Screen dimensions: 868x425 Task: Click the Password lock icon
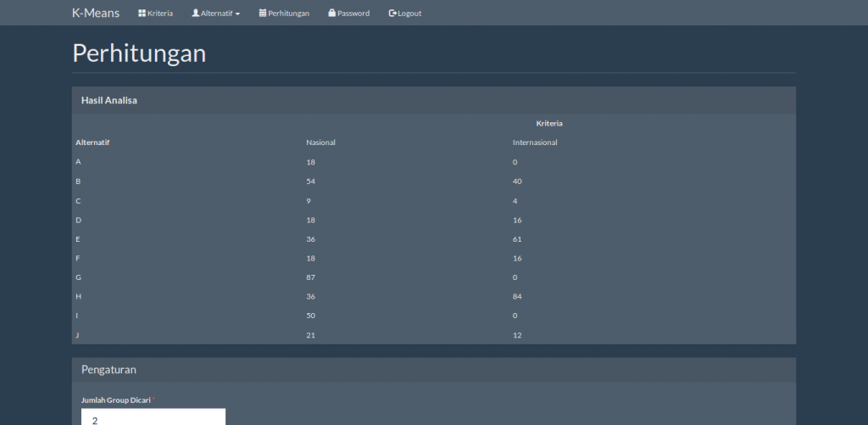coord(332,13)
